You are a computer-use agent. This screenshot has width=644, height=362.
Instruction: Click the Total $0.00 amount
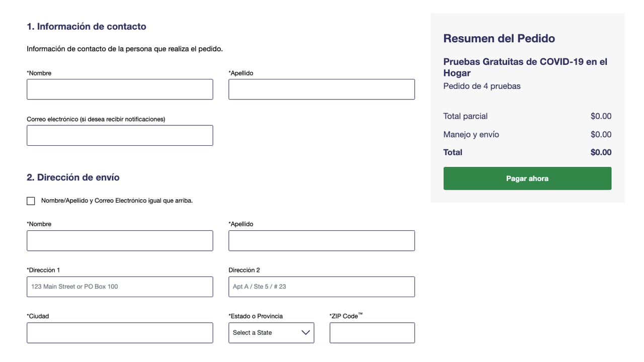(x=601, y=152)
